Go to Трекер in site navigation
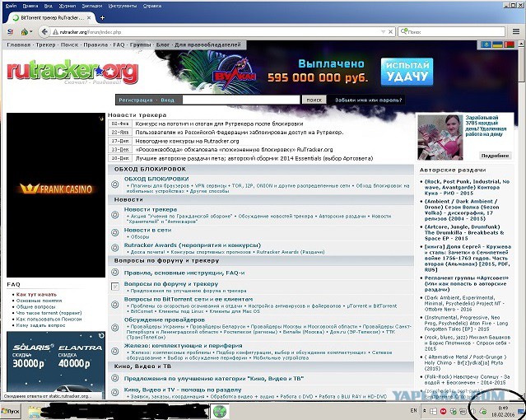Image resolution: width=526 pixels, height=420 pixels. pyautogui.click(x=45, y=44)
